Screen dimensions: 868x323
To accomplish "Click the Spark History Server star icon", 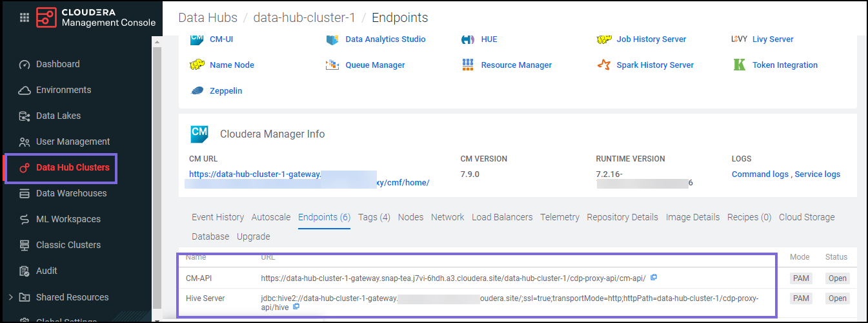I will (603, 65).
